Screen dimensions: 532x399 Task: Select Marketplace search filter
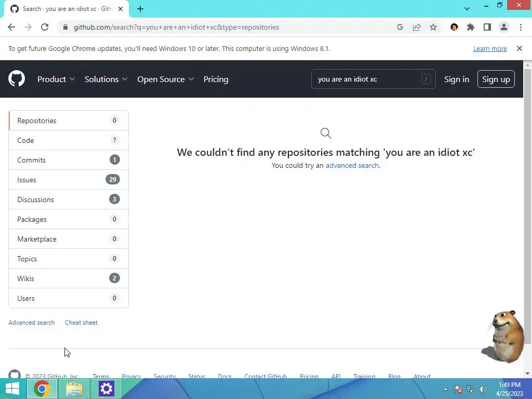pyautogui.click(x=69, y=239)
